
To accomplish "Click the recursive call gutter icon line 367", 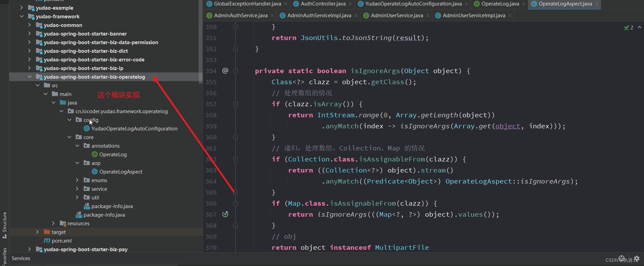I will click(x=225, y=214).
